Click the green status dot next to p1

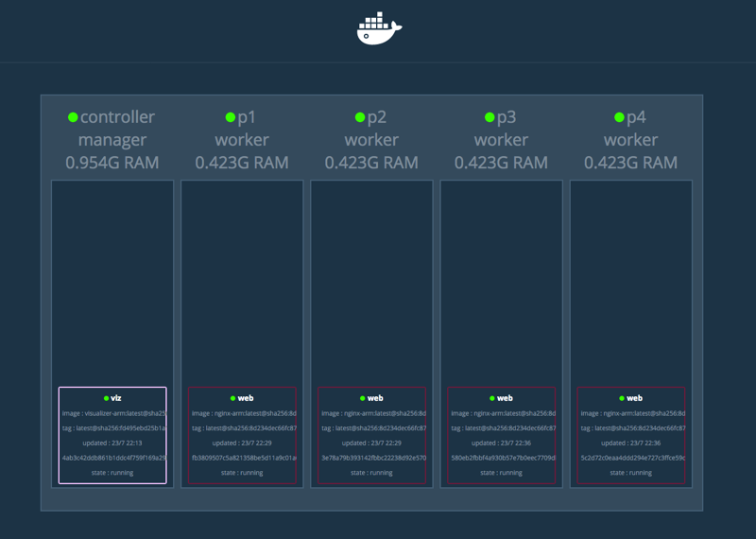[230, 117]
